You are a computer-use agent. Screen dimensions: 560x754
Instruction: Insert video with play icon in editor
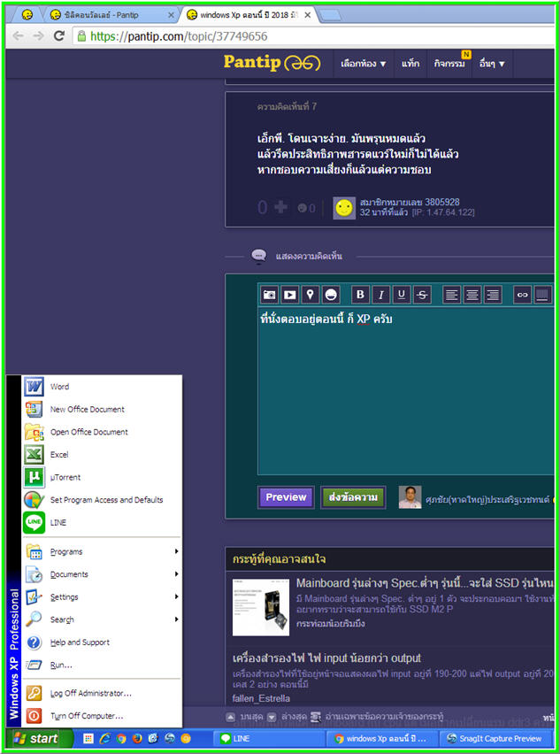(x=290, y=295)
